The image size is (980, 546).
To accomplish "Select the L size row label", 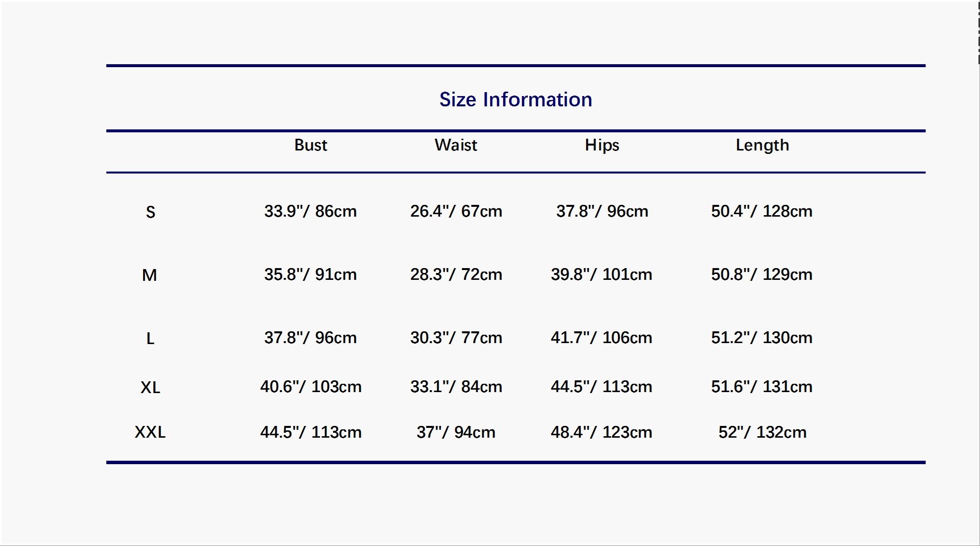I will coord(150,339).
